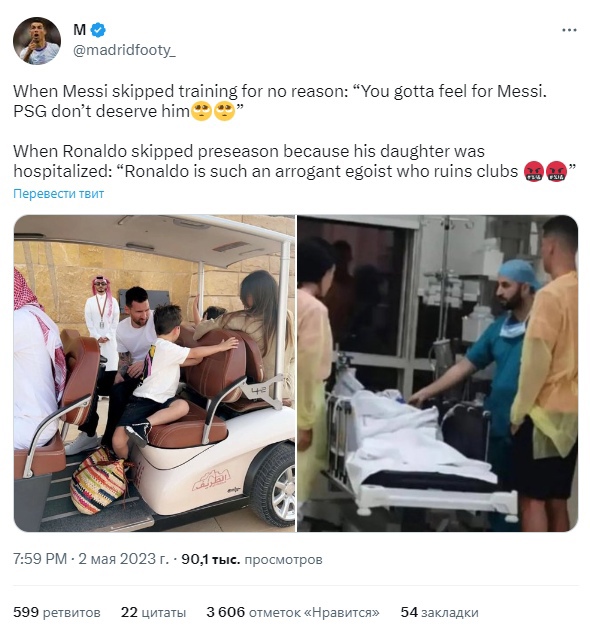Click the first angry red face emoji
The width and height of the screenshot is (590, 631).
coord(534,172)
